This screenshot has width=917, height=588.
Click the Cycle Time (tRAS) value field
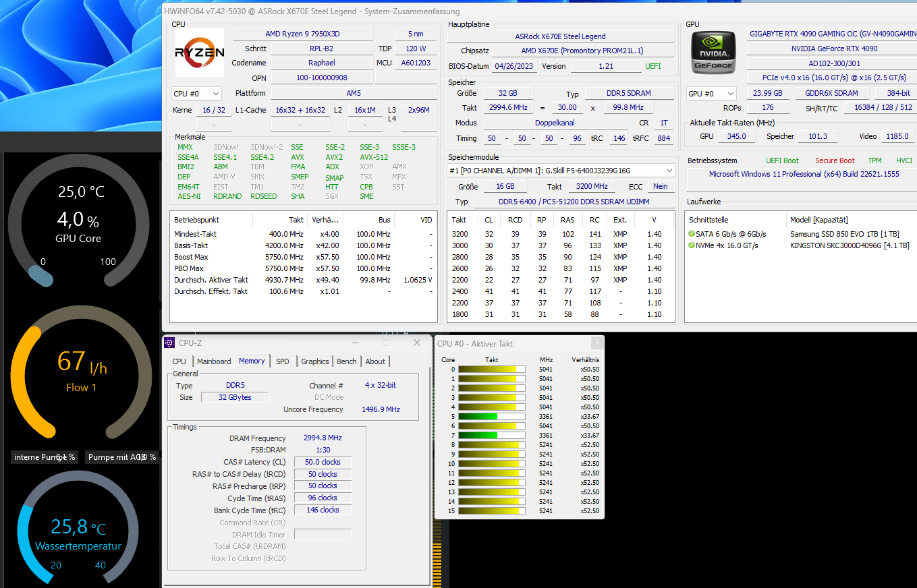pos(323,498)
